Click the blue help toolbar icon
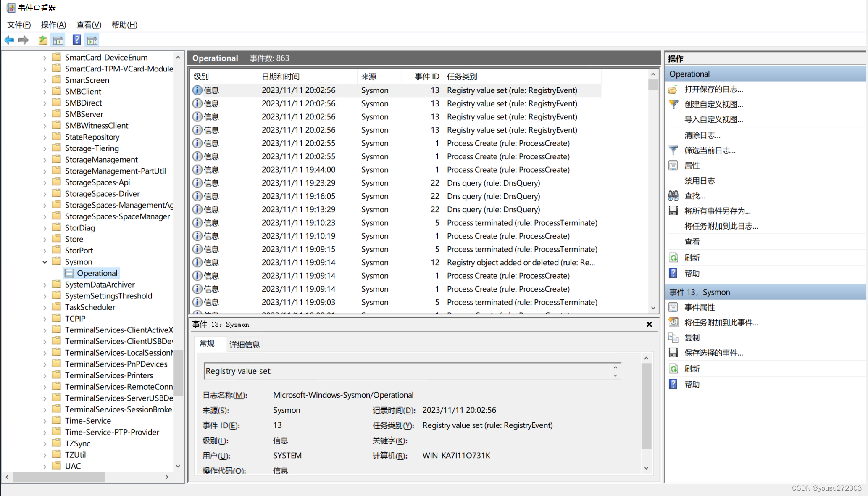 76,40
